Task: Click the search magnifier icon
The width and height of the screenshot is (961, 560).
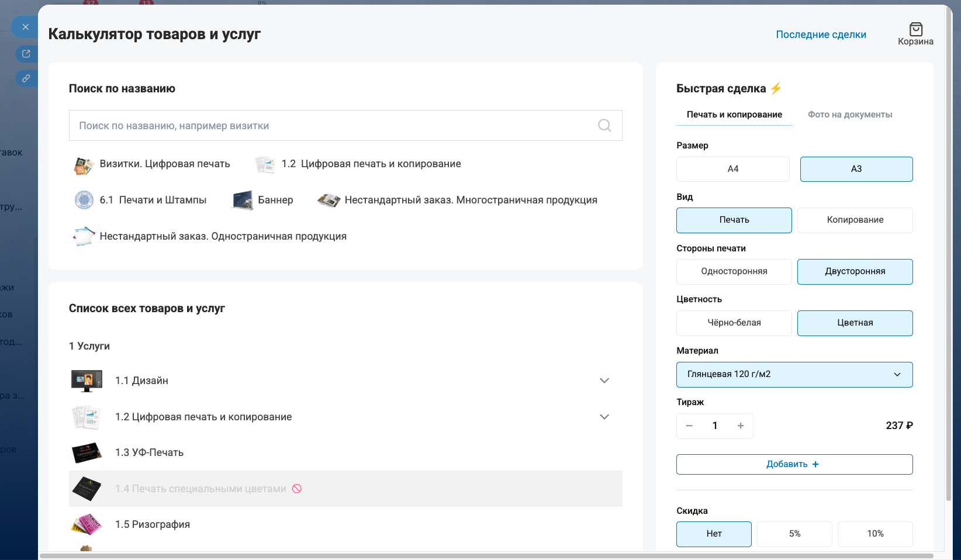Action: pos(604,125)
